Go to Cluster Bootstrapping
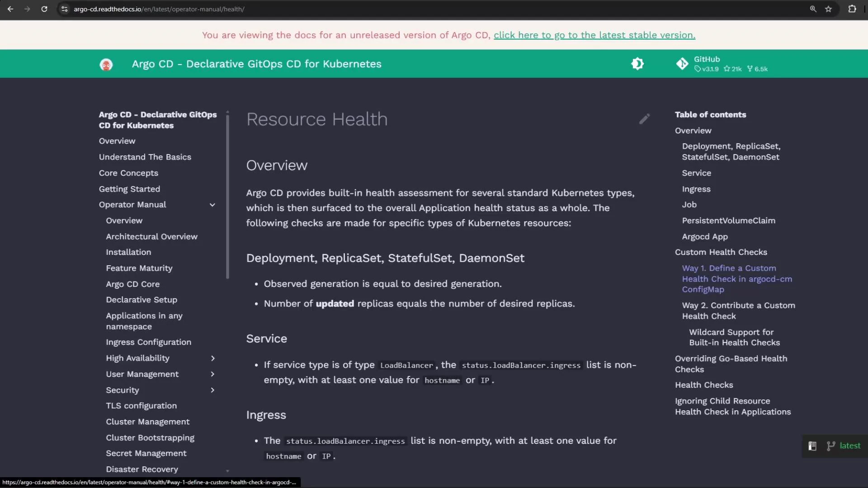Viewport: 868px width, 488px height. click(x=150, y=438)
